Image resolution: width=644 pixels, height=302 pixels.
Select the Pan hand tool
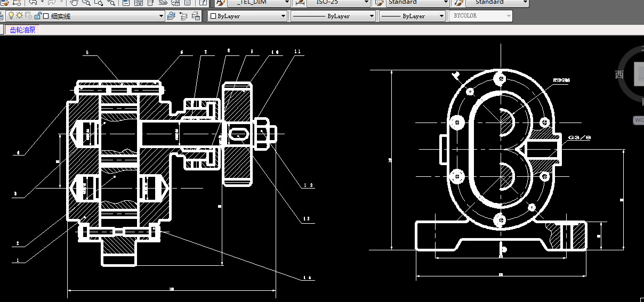(74, 3)
